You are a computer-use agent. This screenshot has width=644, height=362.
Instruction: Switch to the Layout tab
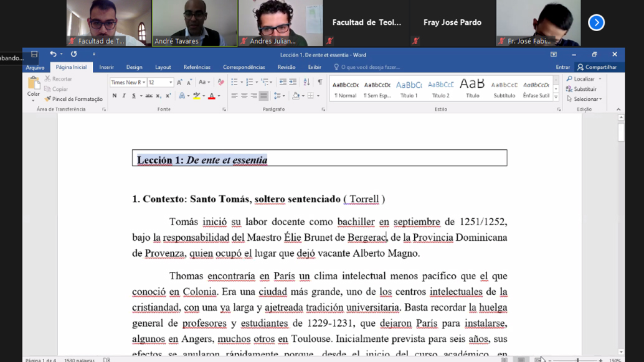coord(163,67)
